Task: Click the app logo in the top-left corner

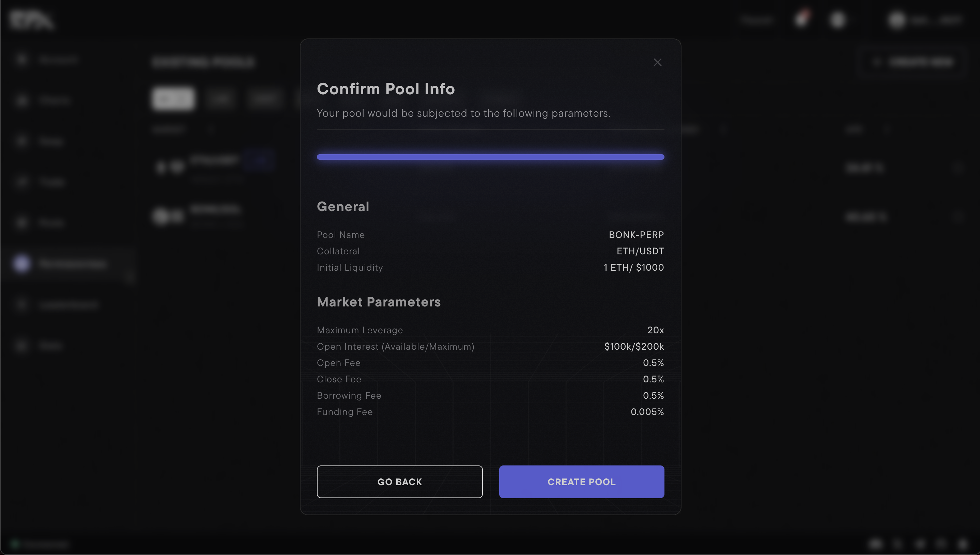Action: click(32, 20)
